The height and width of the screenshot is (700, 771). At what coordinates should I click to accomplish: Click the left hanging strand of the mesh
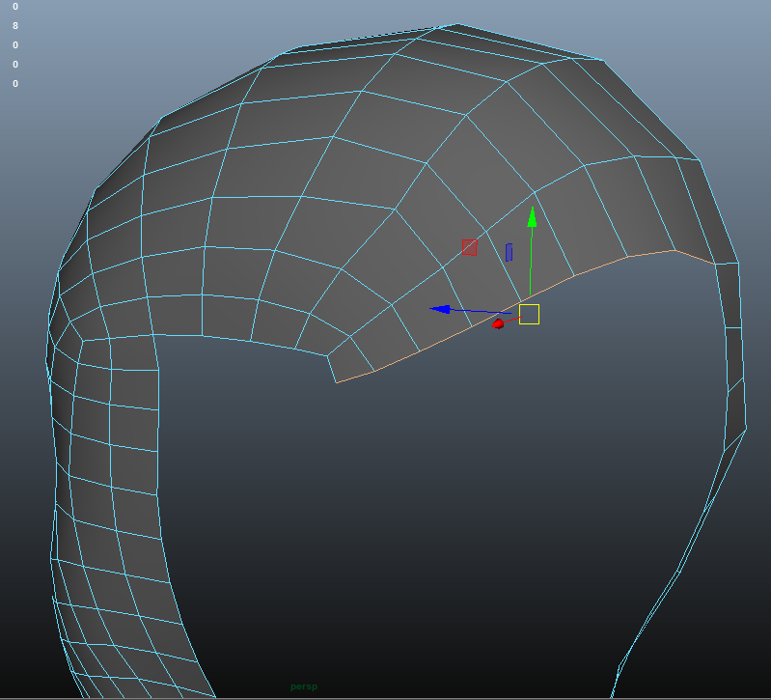111,502
